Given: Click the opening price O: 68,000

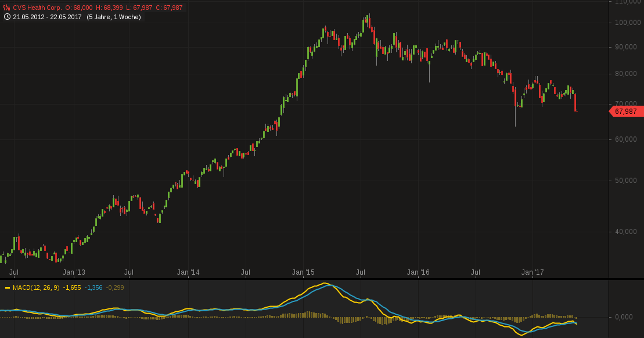Looking at the screenshot, I should coord(78,8).
